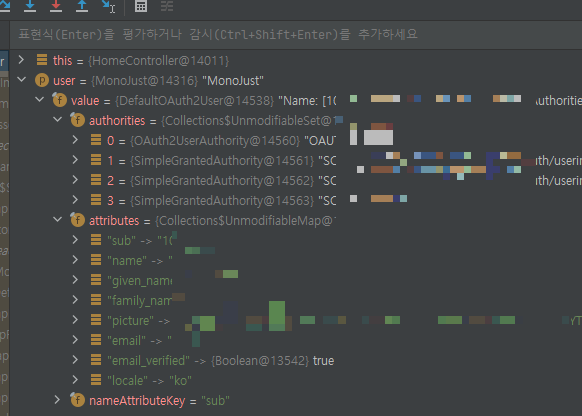Expand the "name" attribute entry
Image resolution: width=582 pixels, height=416 pixels.
[75, 260]
